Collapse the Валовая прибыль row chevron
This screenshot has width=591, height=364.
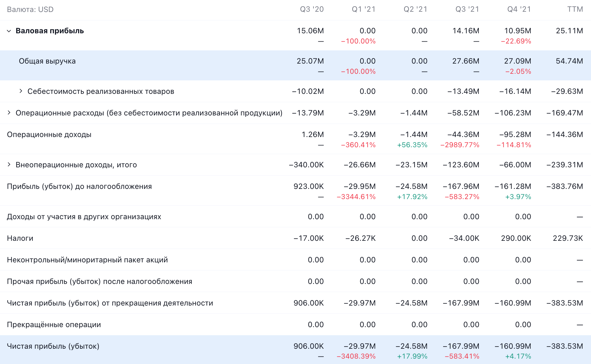pos(9,31)
